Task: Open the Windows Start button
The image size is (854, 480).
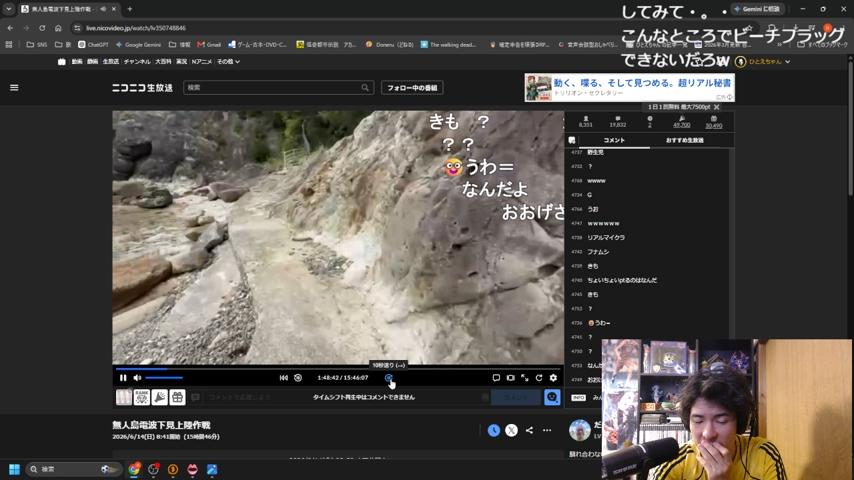Action: (15, 469)
